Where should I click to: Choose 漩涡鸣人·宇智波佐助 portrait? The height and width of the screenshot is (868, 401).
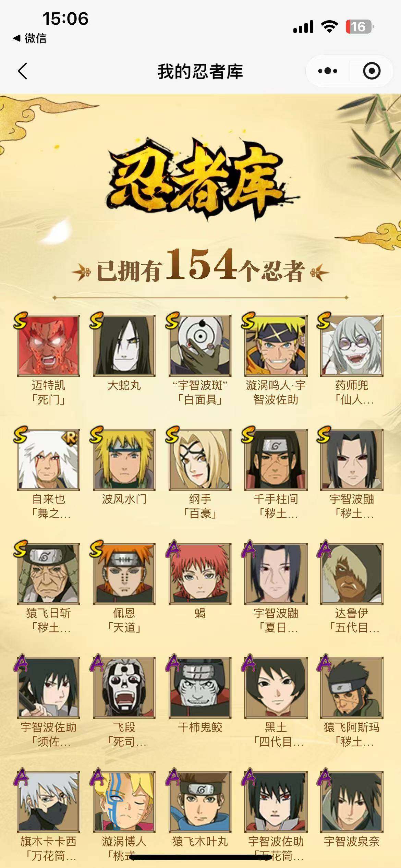point(276,346)
